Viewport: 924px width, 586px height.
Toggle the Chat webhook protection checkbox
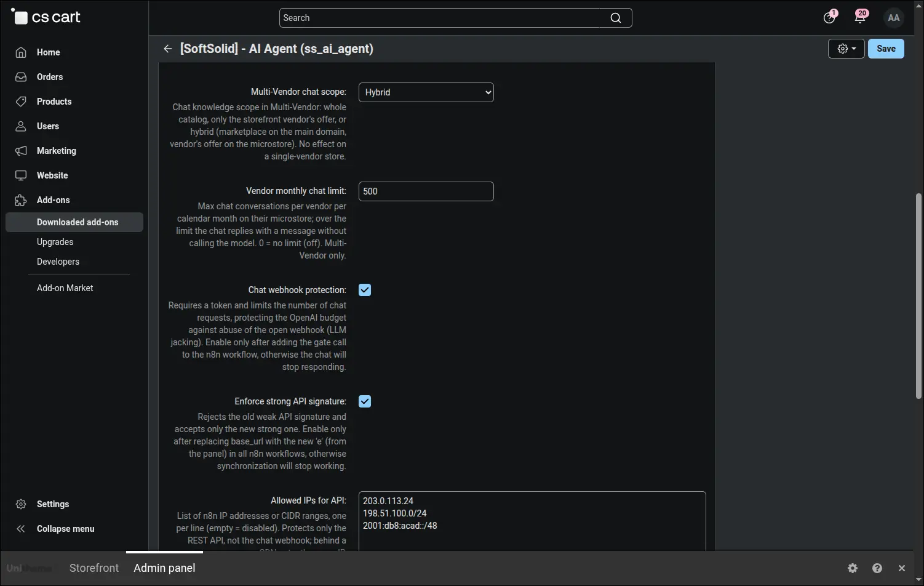pos(365,290)
